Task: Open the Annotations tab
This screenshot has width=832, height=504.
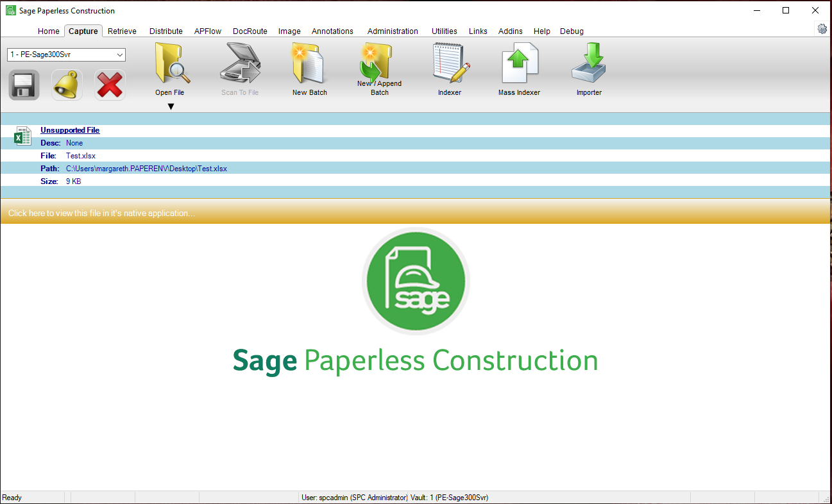Action: click(332, 31)
